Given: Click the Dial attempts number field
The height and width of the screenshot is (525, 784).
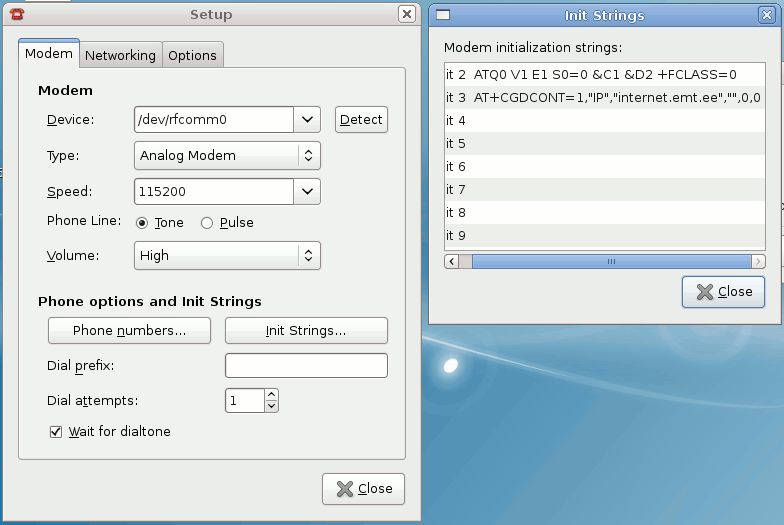Looking at the screenshot, I should [x=244, y=400].
